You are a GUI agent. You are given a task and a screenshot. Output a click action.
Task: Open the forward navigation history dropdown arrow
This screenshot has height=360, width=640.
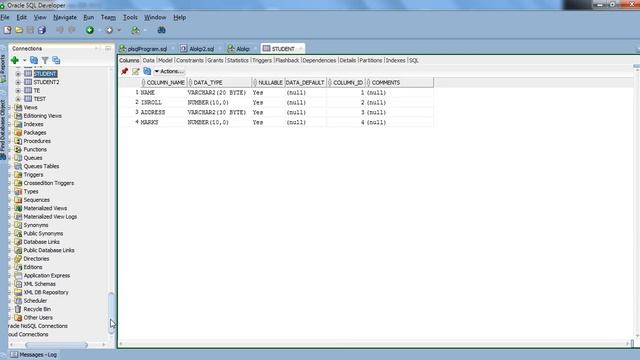point(119,30)
